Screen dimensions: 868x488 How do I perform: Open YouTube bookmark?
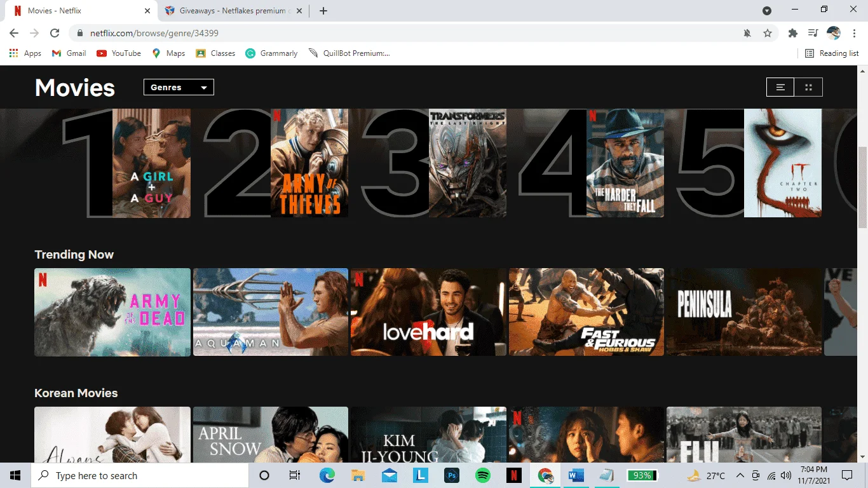coord(119,53)
